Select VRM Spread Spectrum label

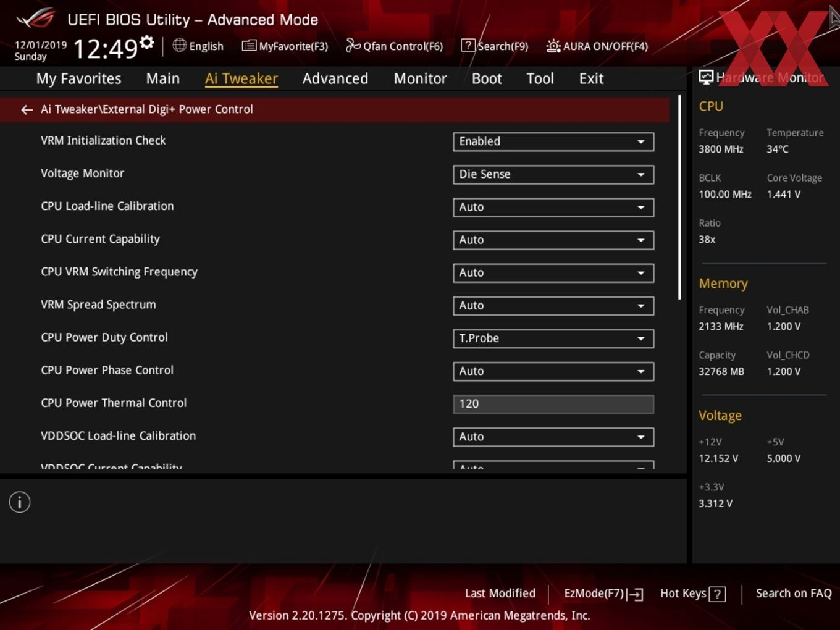click(98, 304)
